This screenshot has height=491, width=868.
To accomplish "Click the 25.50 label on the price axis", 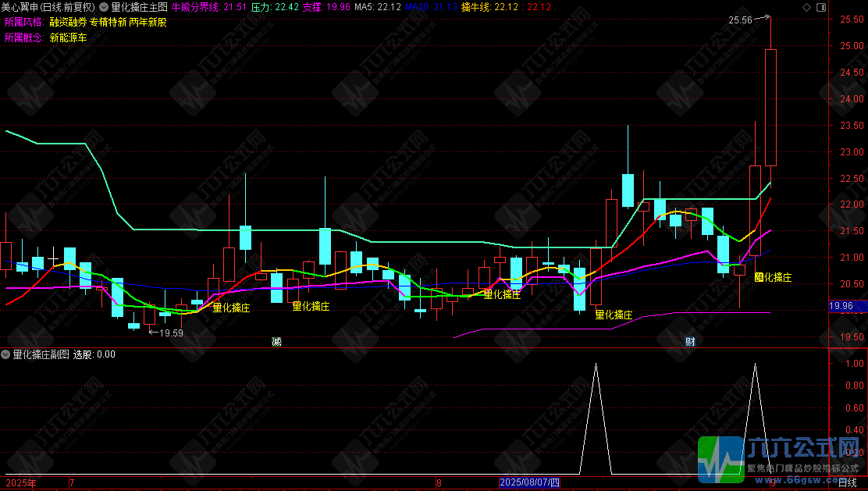I will point(852,20).
